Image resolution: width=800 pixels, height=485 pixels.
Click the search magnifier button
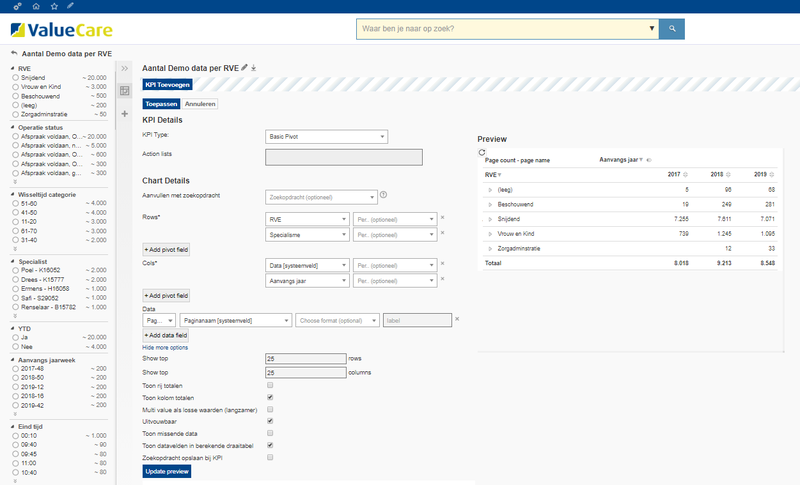click(x=673, y=29)
